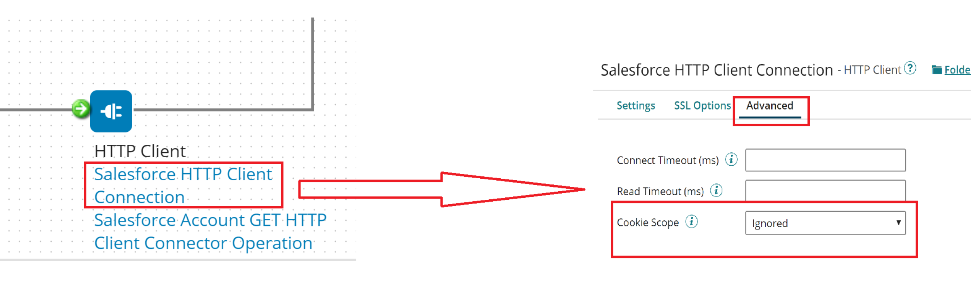The width and height of the screenshot is (980, 302).
Task: Click the Cookie Scope dropdown arrow
Action: tap(898, 223)
